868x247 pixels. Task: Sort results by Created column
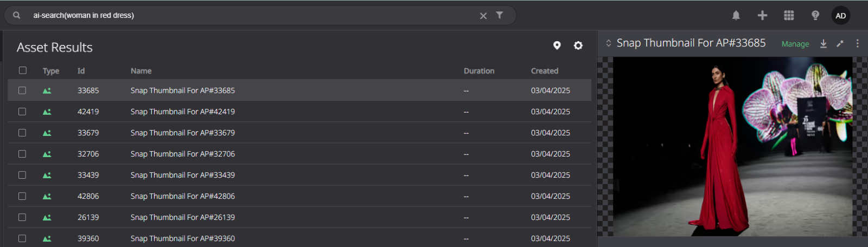tap(545, 71)
